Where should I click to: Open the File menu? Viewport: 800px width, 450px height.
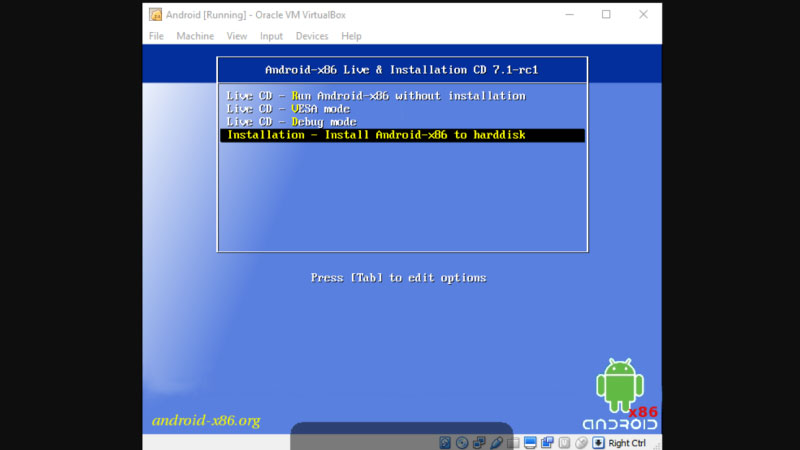[156, 36]
